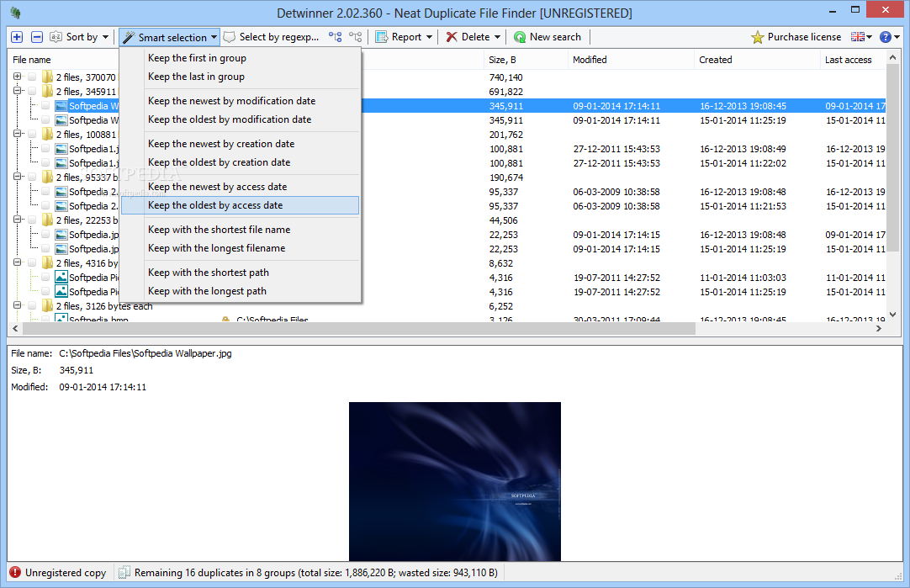Click the Select by regexp icon

(230, 37)
